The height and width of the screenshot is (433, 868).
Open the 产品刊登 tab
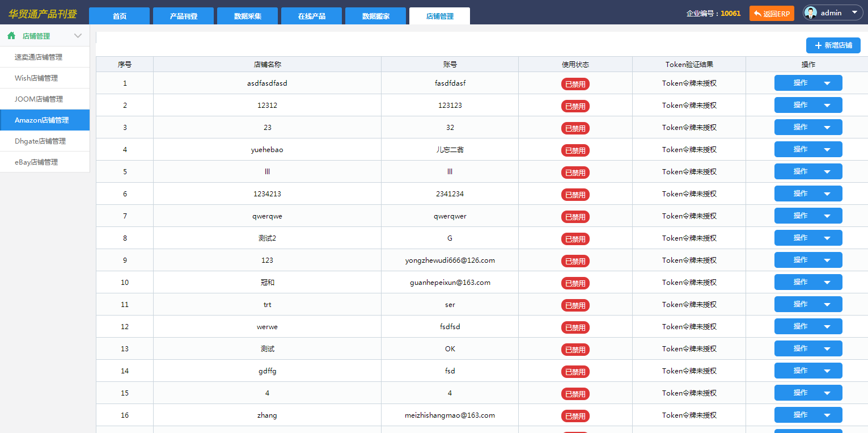tap(184, 16)
